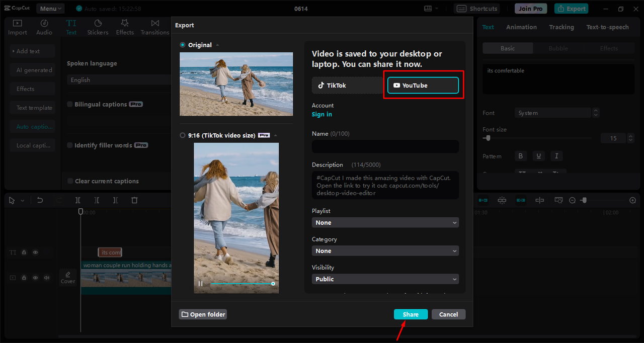Apply bold pattern to the text
Viewport: 644px width, 343px height.
click(x=521, y=156)
